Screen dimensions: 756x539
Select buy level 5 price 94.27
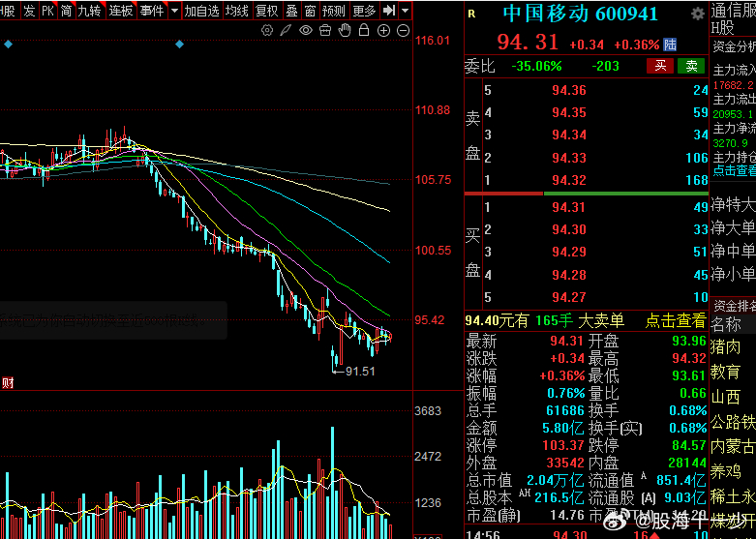569,297
